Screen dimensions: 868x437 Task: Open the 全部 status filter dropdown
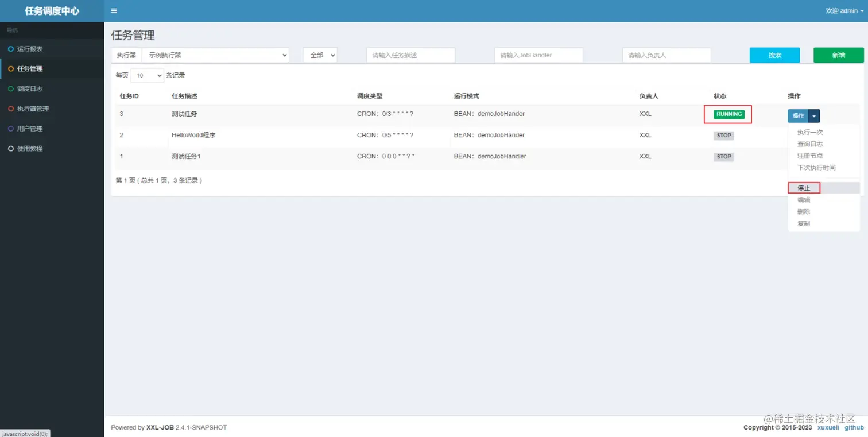[x=320, y=55]
